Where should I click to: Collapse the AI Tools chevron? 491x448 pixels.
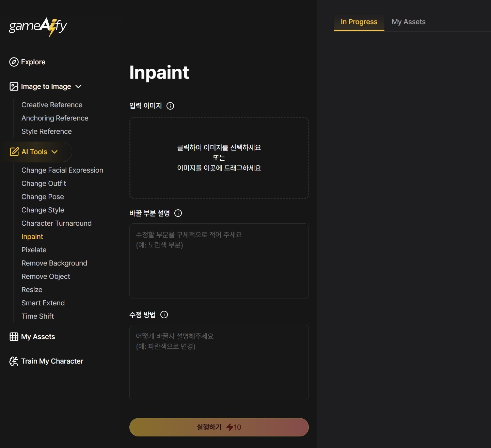coord(54,152)
